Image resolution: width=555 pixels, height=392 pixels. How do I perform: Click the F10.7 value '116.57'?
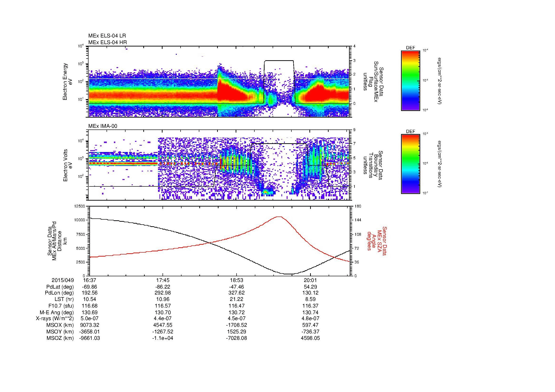[x=163, y=306]
